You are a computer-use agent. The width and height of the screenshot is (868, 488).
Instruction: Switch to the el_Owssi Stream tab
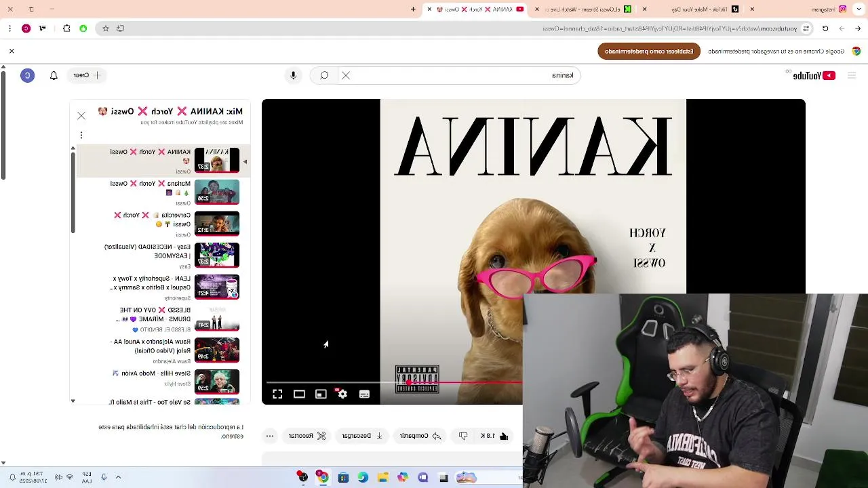(x=587, y=9)
